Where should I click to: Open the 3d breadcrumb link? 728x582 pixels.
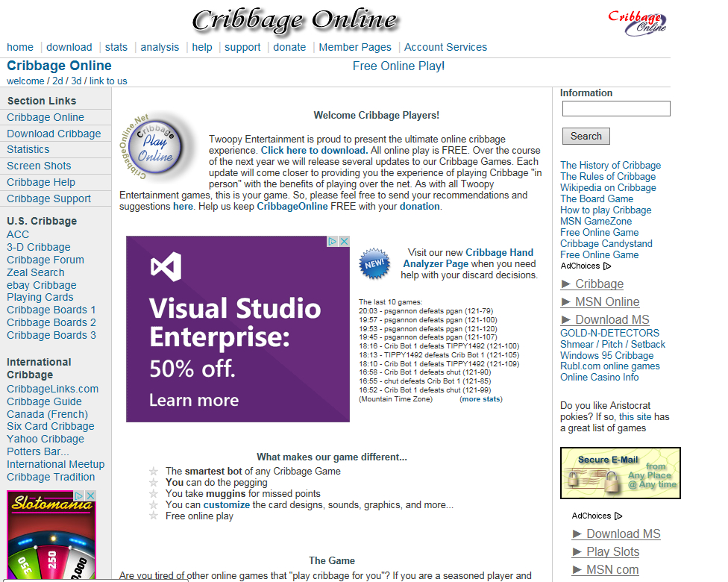point(76,81)
